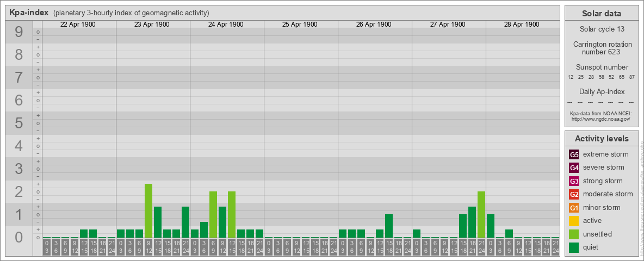
Task: Click the 'Activity levels' panel heading
Action: point(602,139)
